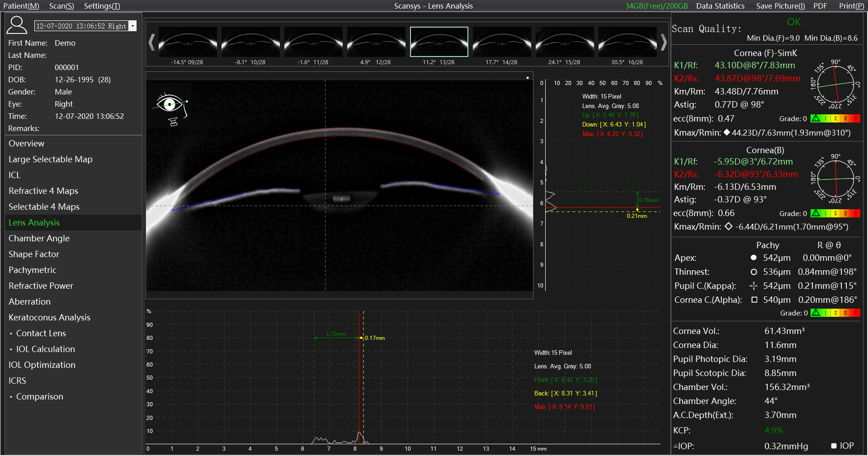
Task: Click the Cornea C.(Alpha) square icon
Action: (754, 300)
